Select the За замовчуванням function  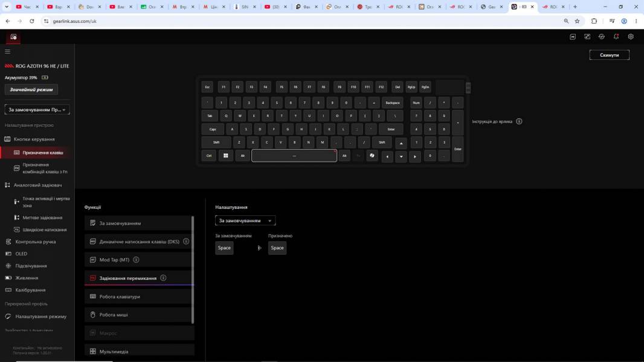[x=138, y=223]
